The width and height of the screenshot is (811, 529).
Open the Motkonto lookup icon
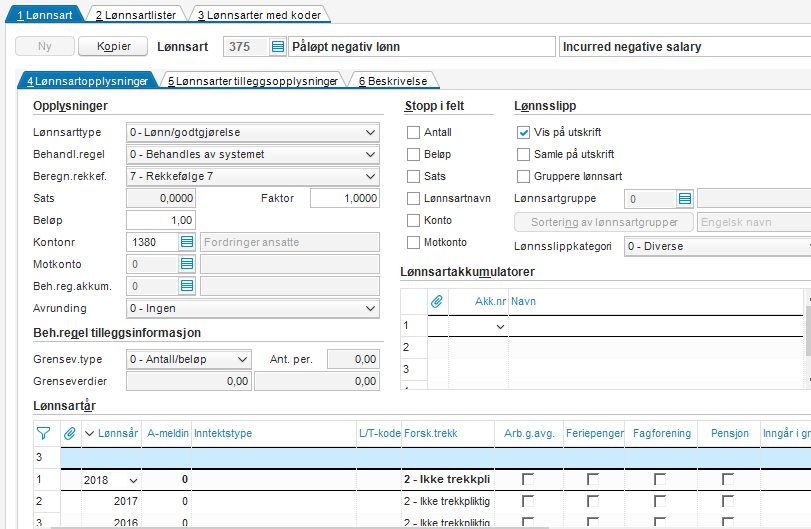click(x=186, y=264)
